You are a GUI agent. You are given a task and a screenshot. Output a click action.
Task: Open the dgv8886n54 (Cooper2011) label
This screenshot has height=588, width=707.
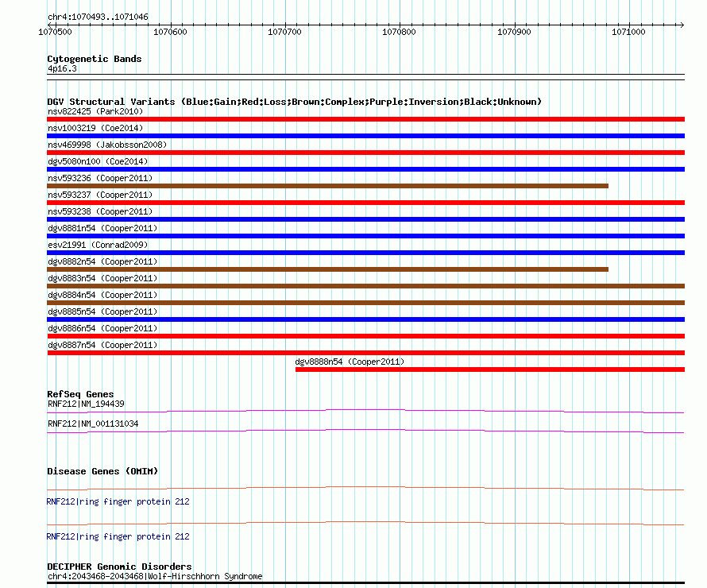[102, 328]
